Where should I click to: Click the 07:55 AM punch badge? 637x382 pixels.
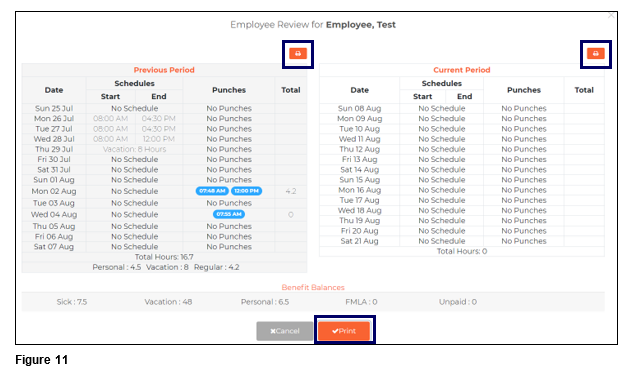click(x=229, y=214)
